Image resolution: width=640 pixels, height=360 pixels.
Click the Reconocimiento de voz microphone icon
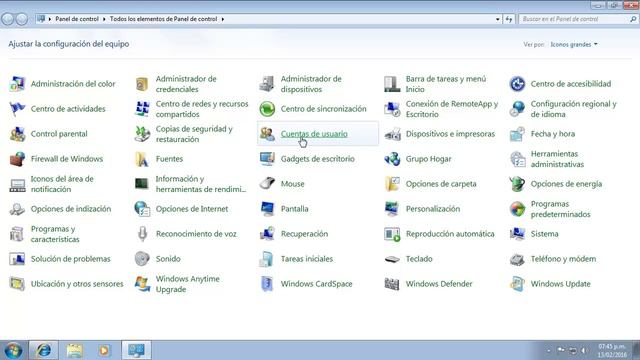[x=142, y=234]
